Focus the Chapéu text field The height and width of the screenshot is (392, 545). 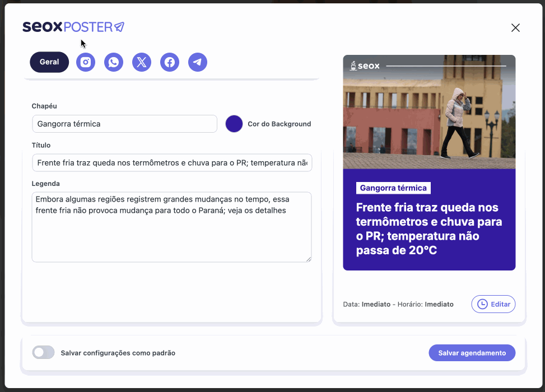(x=124, y=124)
